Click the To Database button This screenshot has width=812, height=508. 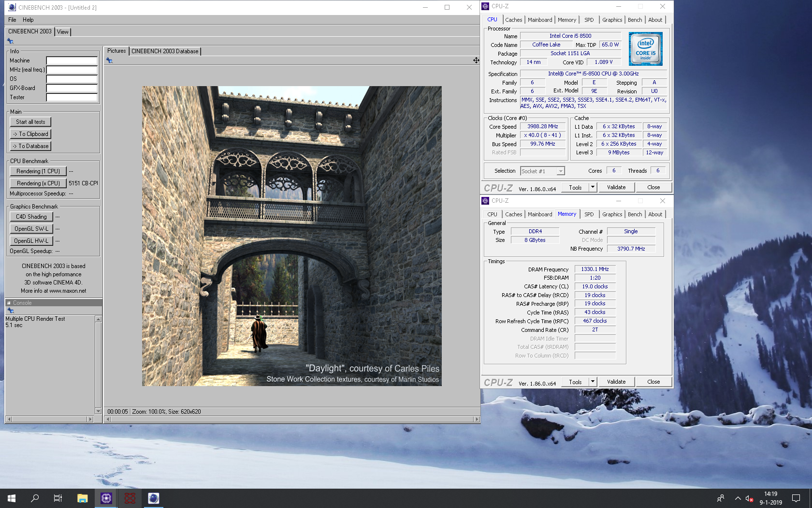30,146
